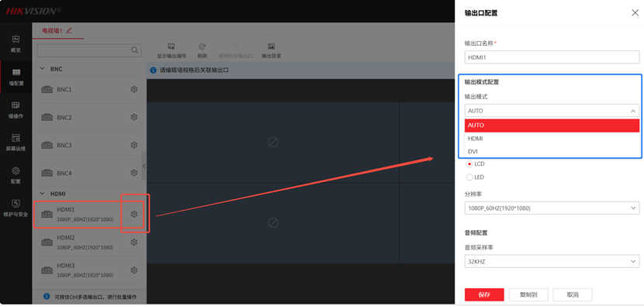Open the 墙操作 wall operation section
This screenshot has width=644, height=306.
16,110
